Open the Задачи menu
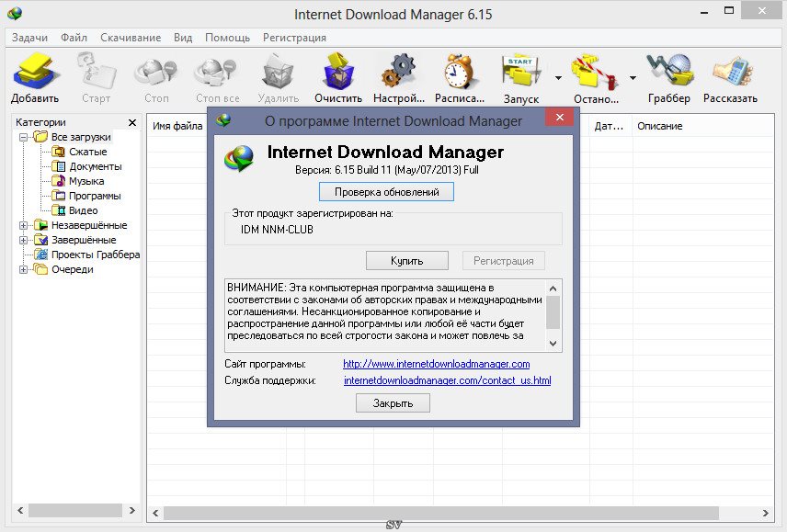The width and height of the screenshot is (787, 532). (x=29, y=38)
